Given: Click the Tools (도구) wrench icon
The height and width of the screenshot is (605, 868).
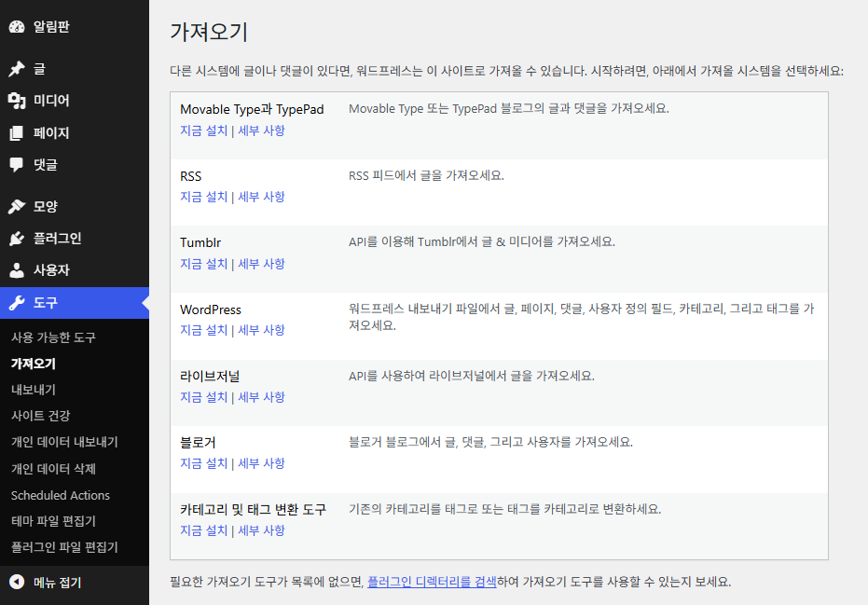Looking at the screenshot, I should coord(17,303).
